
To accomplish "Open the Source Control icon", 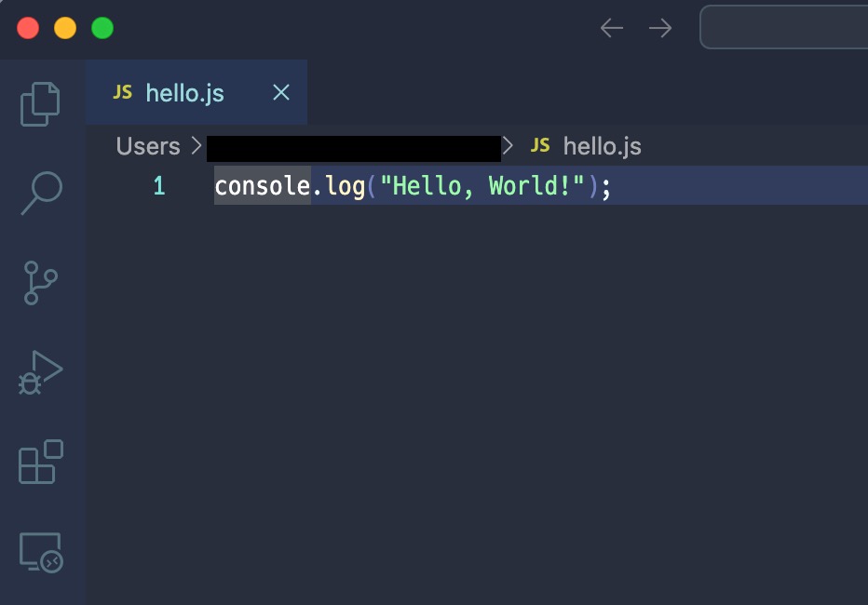I will point(42,281).
